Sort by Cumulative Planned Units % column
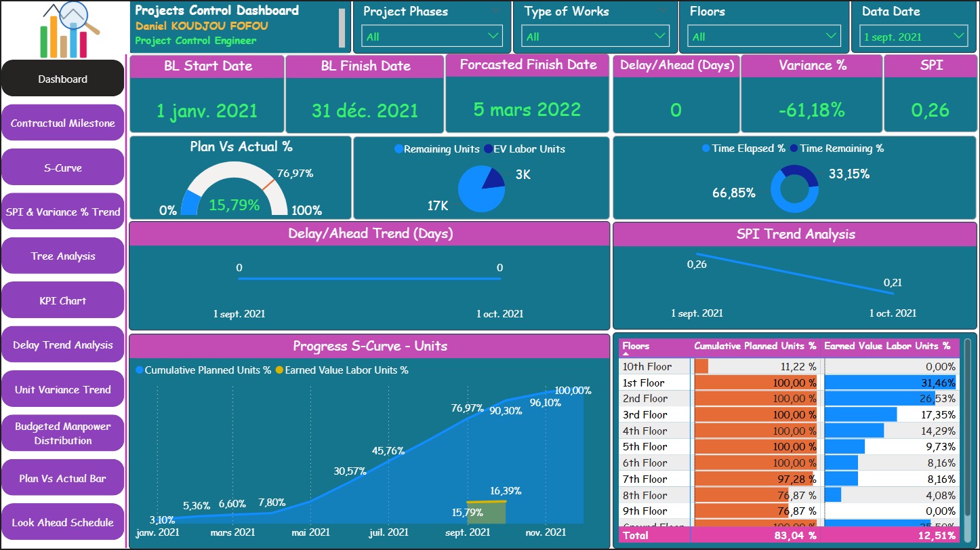Viewport: 980px width, 550px height. tap(755, 346)
